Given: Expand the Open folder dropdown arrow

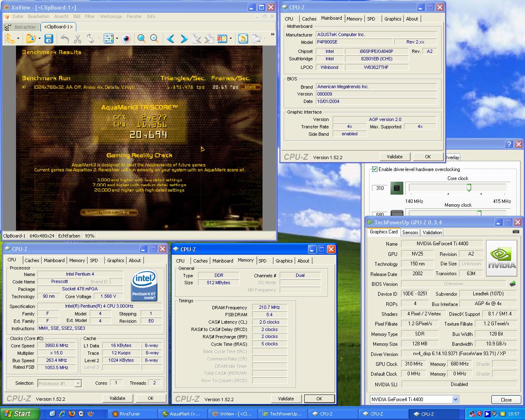Looking at the screenshot, I should tap(39, 39).
